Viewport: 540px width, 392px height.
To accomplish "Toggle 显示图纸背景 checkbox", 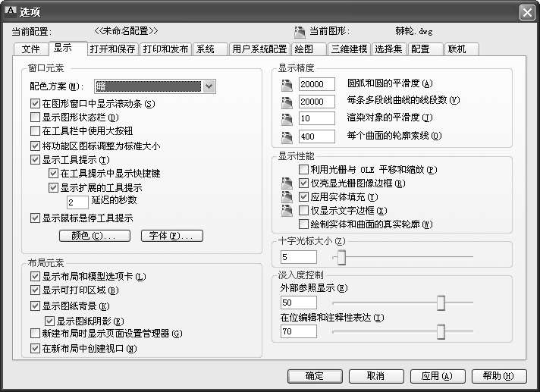I will pos(35,306).
